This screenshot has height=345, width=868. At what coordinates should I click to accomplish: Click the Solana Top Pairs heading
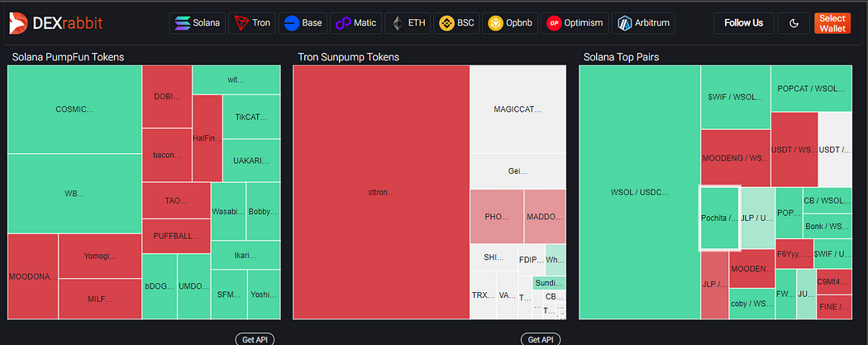(x=621, y=57)
